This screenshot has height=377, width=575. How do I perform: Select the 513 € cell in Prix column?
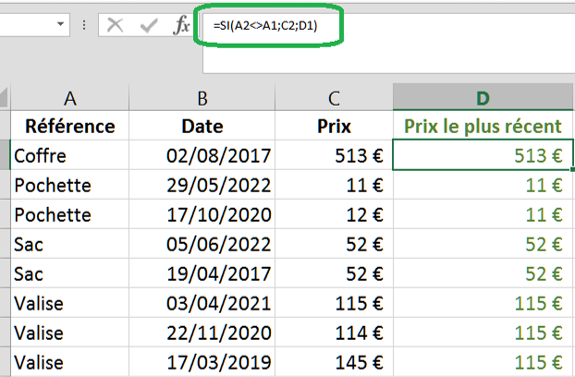pos(334,155)
